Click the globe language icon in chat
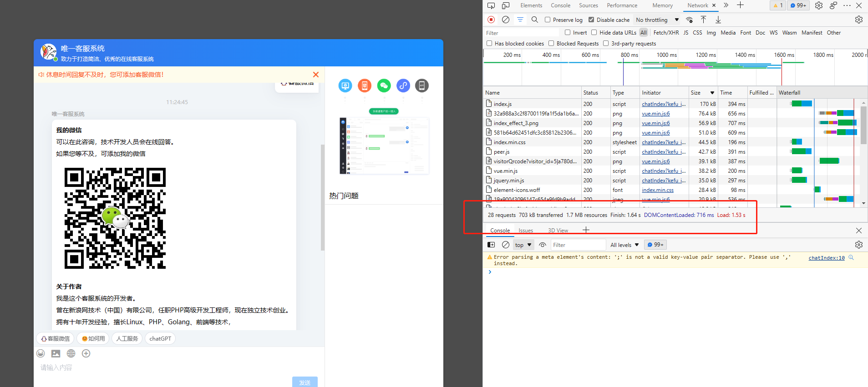Viewport: 868px width, 387px height. pyautogui.click(x=71, y=353)
